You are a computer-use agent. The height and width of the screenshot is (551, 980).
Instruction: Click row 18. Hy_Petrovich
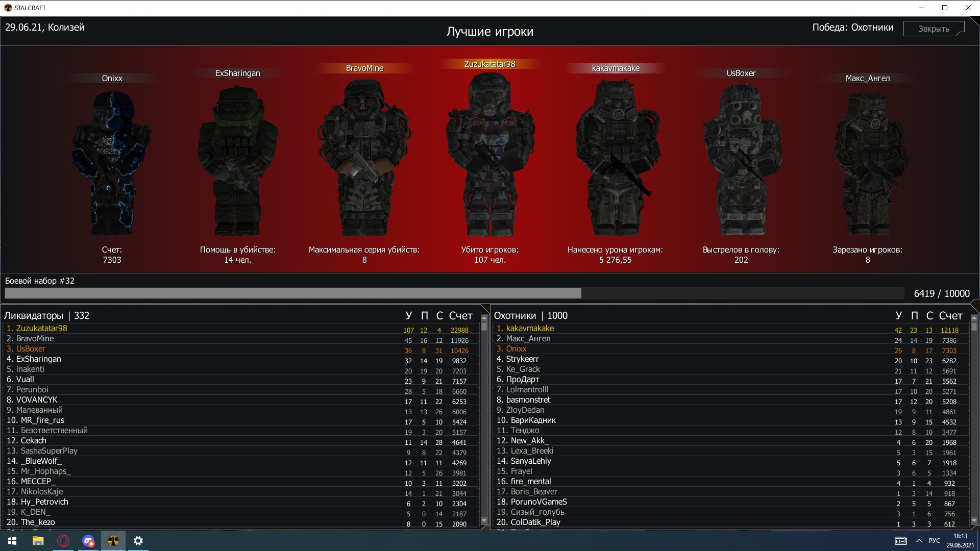coord(241,502)
